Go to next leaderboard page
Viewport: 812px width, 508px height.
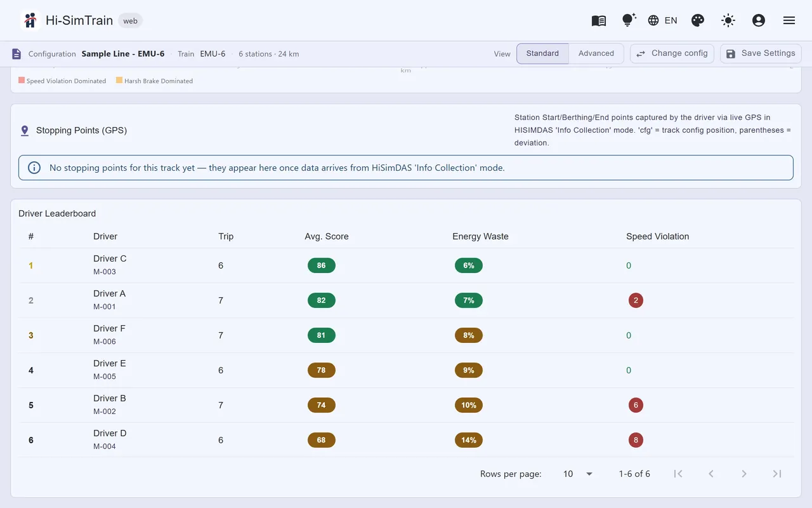(744, 474)
